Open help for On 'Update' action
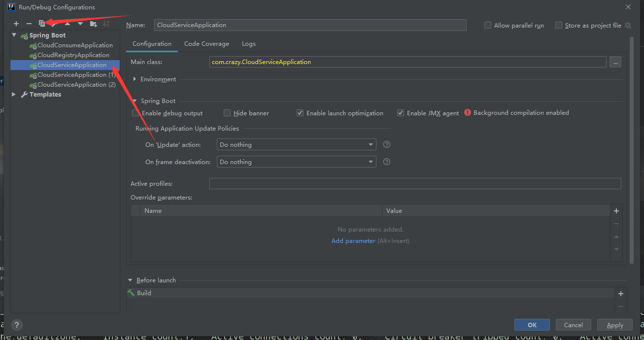 coord(387,144)
